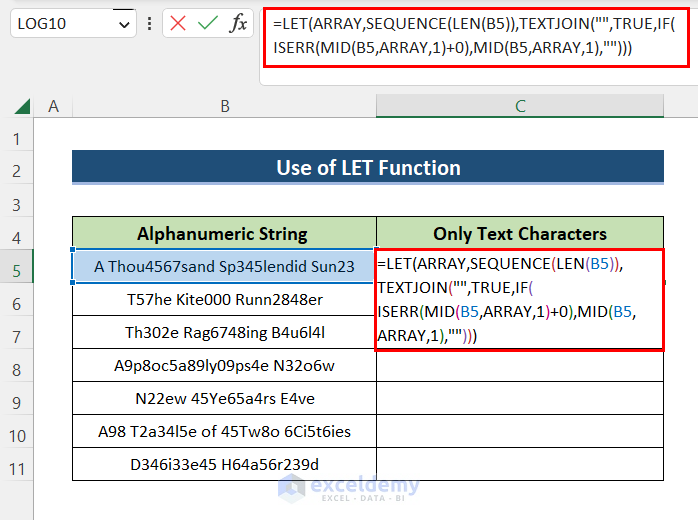Select row 2 header
Screen dimensions: 698x520
click(16, 170)
